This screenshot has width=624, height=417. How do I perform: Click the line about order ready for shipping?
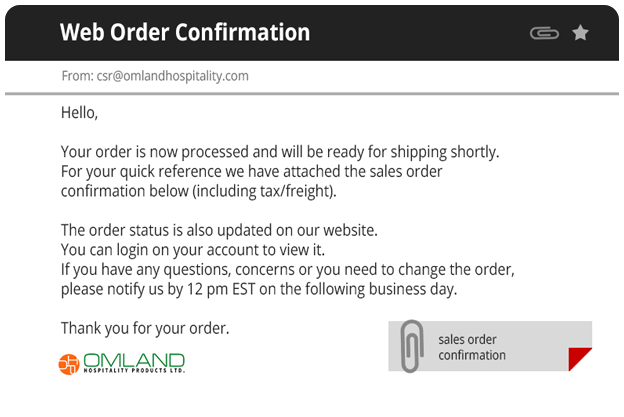pyautogui.click(x=280, y=152)
